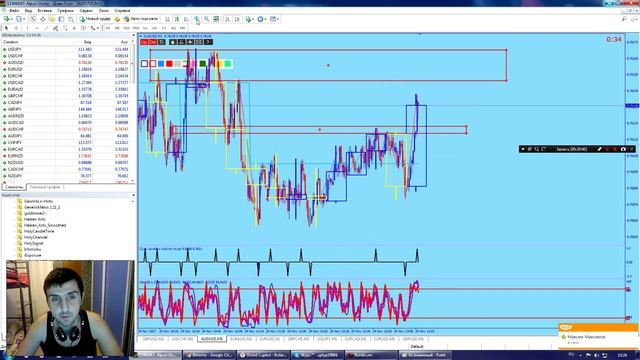Select the candlestick chart type icon
The width and height of the screenshot is (640, 360).
pyautogui.click(x=177, y=19)
